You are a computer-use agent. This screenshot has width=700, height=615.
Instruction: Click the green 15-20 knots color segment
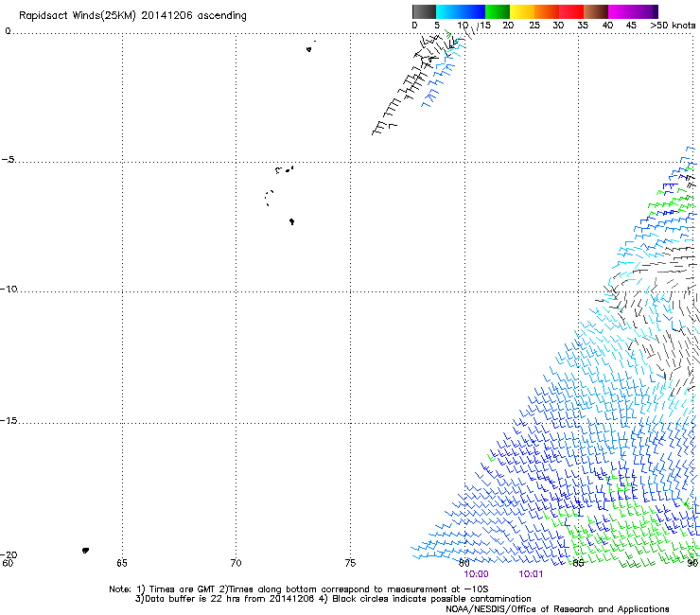point(498,11)
